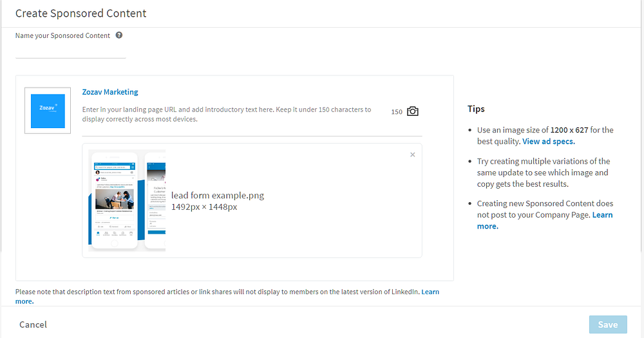Image resolution: width=644 pixels, height=338 pixels.
Task: Open the lead form example image preview
Action: click(127, 200)
